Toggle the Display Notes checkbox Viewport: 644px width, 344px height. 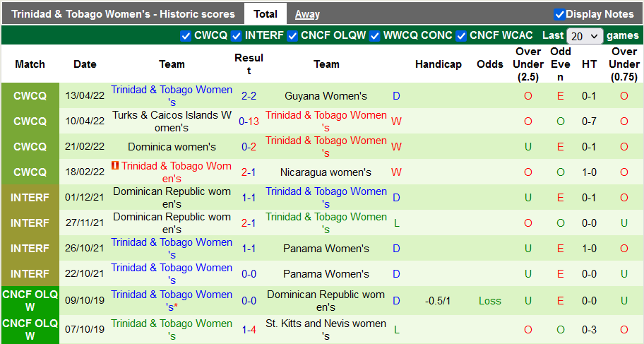click(x=559, y=14)
